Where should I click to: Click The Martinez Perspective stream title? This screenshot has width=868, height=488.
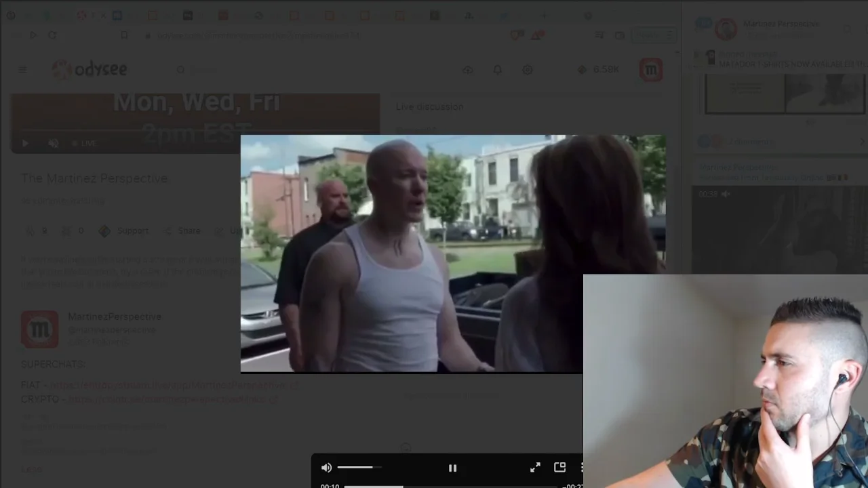click(x=94, y=178)
